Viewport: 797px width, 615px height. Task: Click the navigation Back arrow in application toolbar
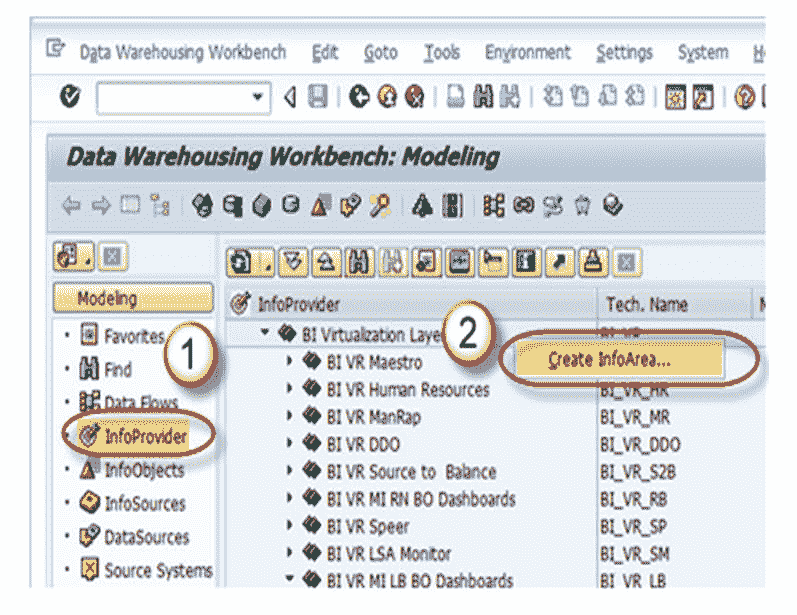71,206
